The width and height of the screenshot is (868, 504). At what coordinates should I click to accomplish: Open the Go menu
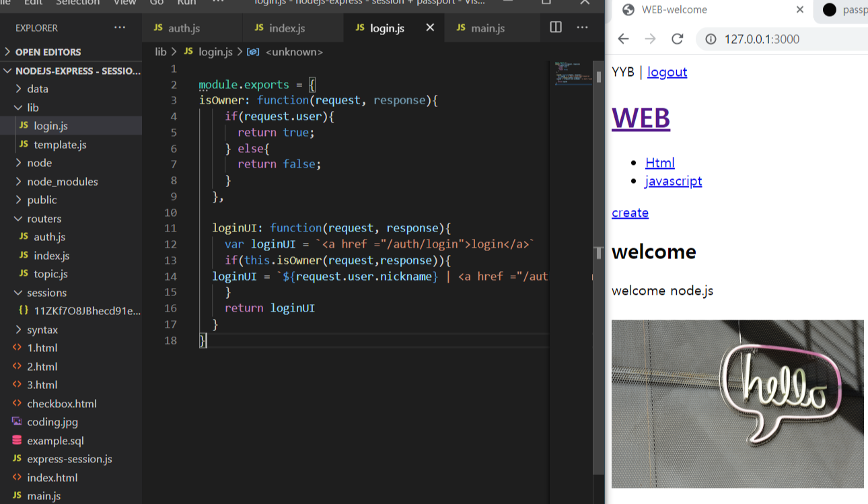(x=157, y=3)
